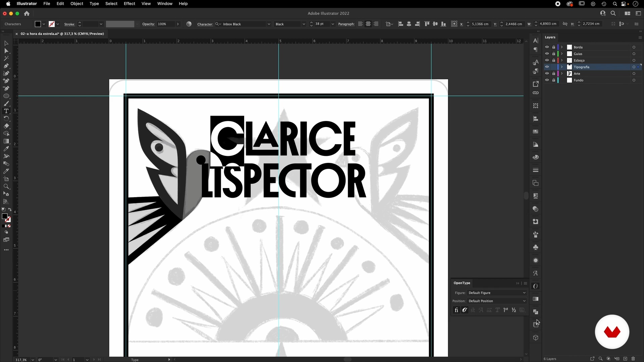
Task: Open the Symbols club-shaped panel icon
Action: pyautogui.click(x=536, y=247)
